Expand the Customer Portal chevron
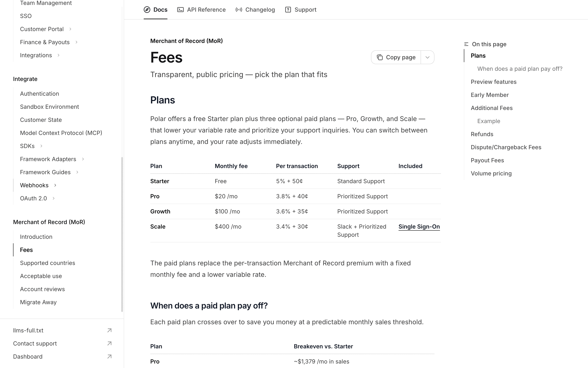The height and width of the screenshot is (368, 588). point(70,29)
